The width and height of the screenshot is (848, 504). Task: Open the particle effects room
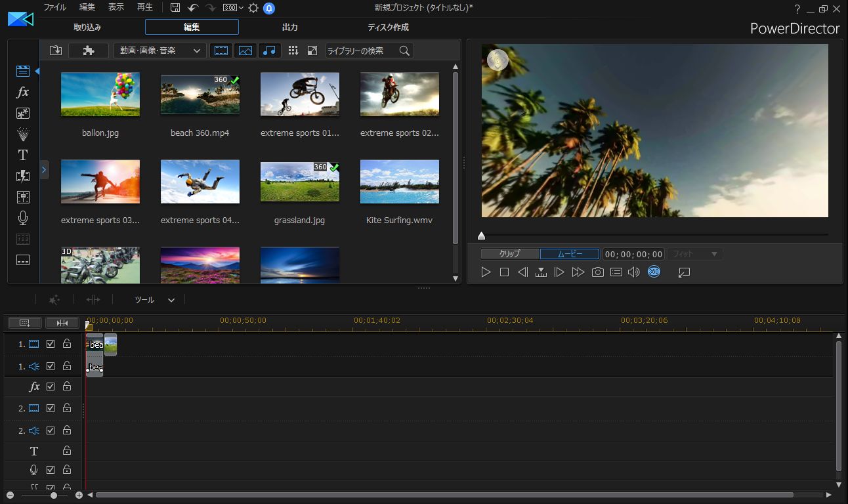coord(22,134)
